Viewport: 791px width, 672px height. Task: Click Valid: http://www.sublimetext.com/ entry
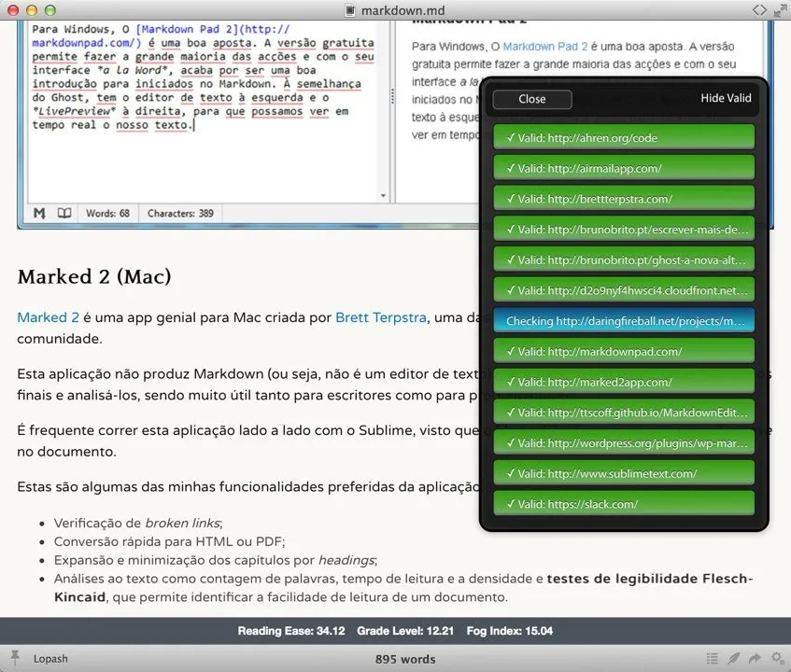pos(624,473)
